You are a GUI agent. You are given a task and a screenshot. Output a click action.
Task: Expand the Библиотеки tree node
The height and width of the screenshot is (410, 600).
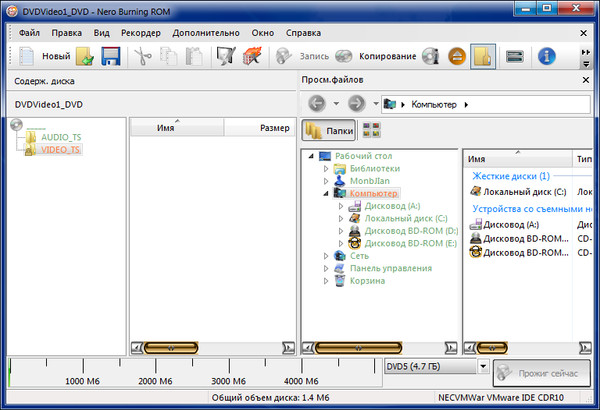(x=326, y=169)
